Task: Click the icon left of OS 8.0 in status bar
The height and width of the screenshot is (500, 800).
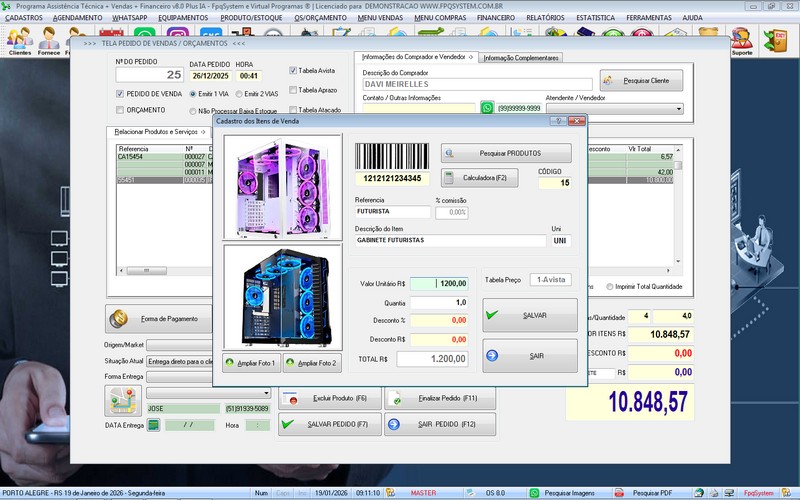Action: coord(469,493)
